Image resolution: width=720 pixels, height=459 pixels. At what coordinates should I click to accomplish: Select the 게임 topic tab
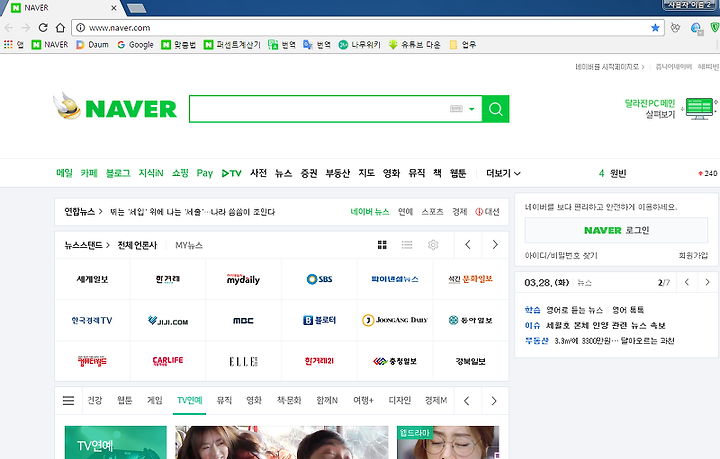tap(155, 400)
